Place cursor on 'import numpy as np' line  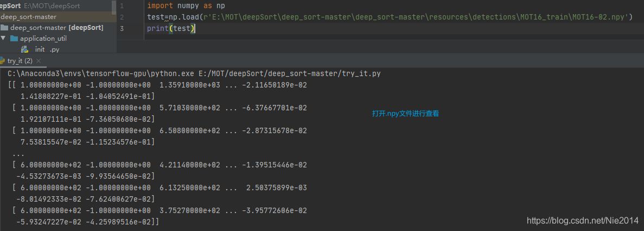pos(186,6)
